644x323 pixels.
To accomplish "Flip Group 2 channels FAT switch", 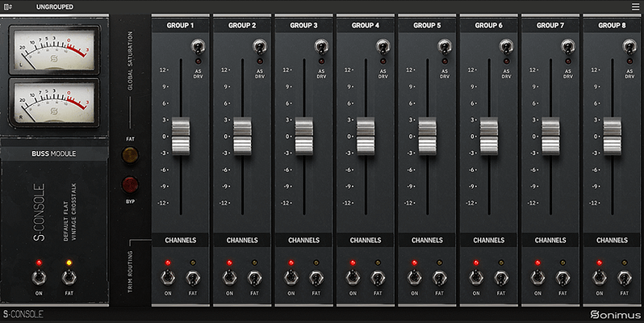I will (254, 278).
